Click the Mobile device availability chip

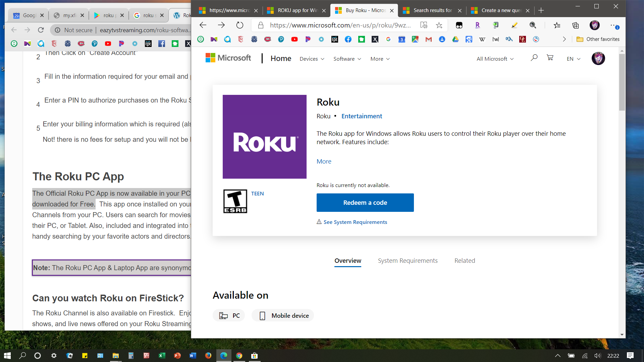(283, 315)
